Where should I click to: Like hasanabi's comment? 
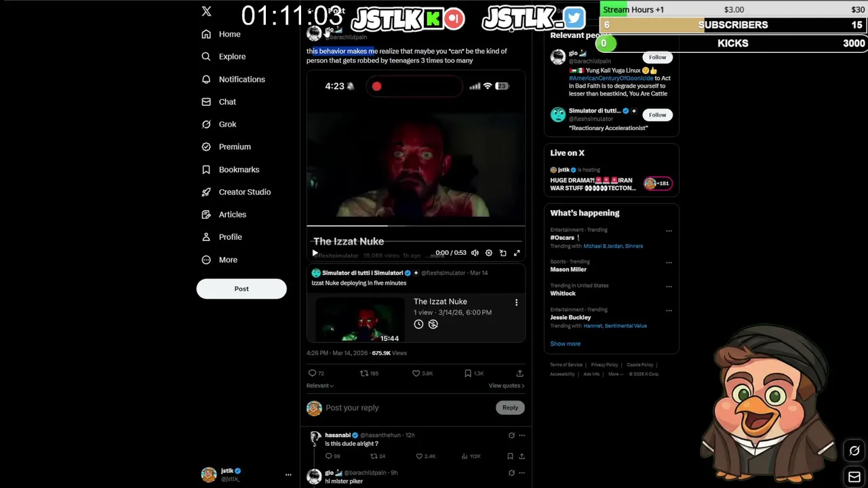tap(425, 456)
